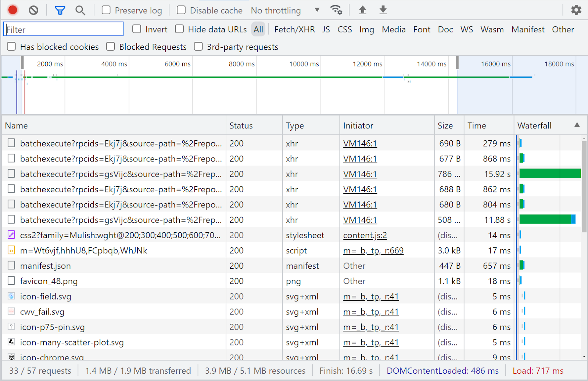Import HAR file with up arrow
The height and width of the screenshot is (381, 588).
pyautogui.click(x=363, y=10)
